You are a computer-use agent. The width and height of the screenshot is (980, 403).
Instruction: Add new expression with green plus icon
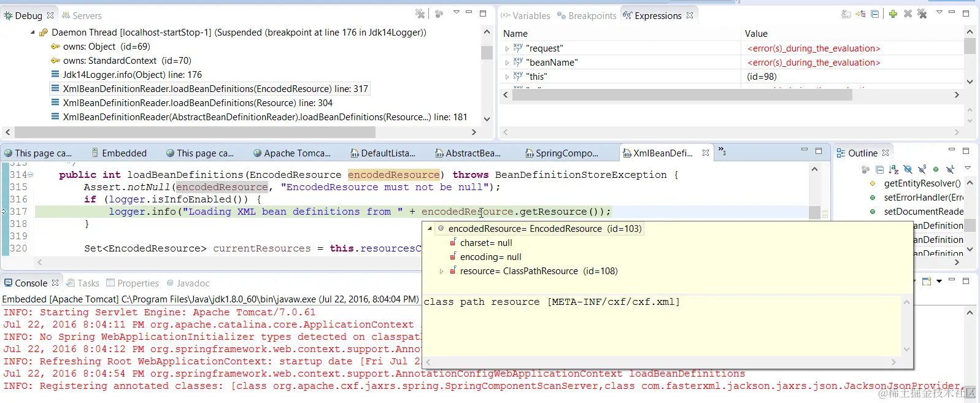pyautogui.click(x=893, y=14)
